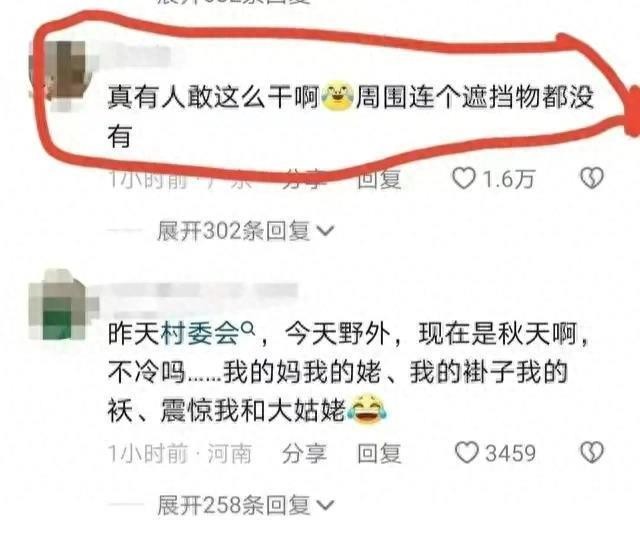
Task: Select comment text 震惊我和大姑姥
Action: tap(253, 410)
